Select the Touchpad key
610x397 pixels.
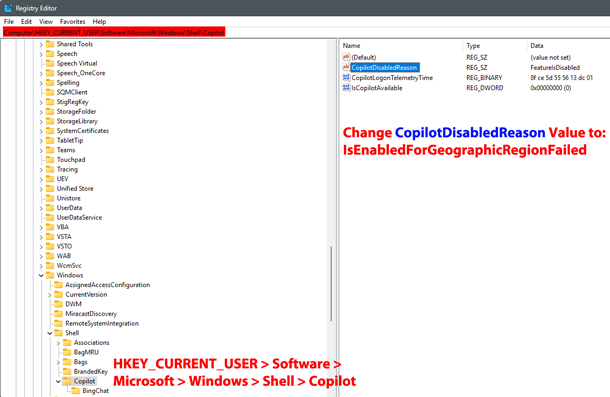pos(71,160)
